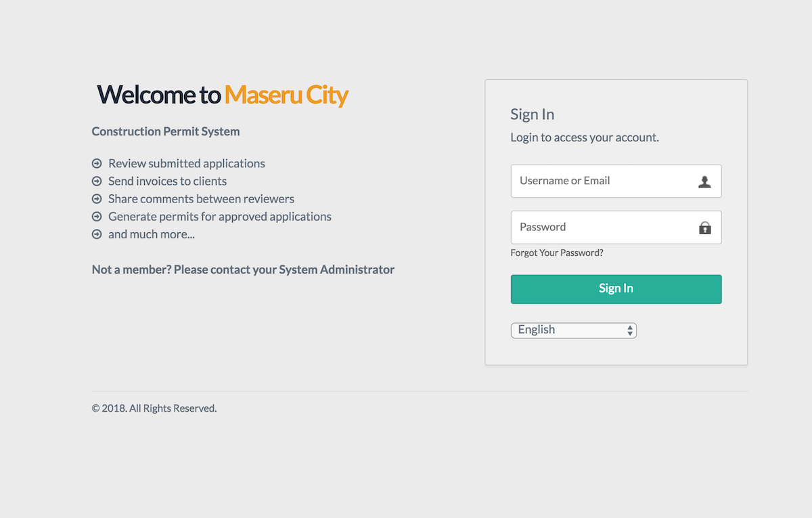
Task: Open the Forgot Your Password link
Action: [557, 253]
